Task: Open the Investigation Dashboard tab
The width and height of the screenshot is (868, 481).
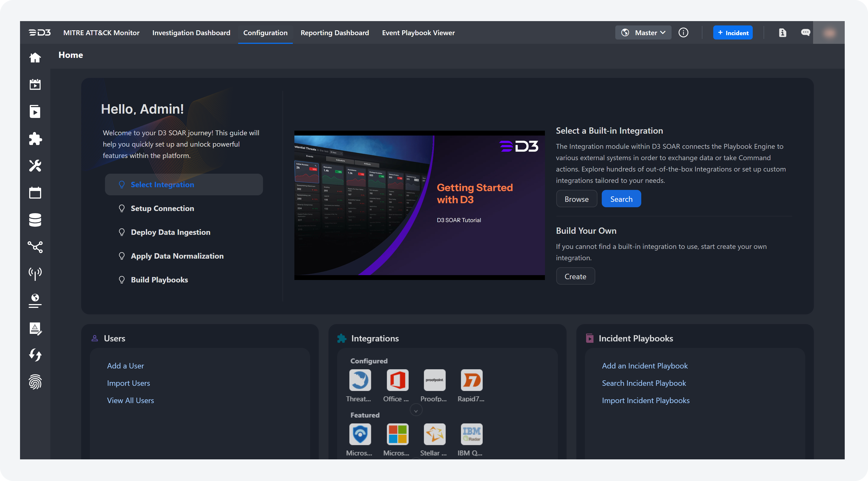Action: [x=191, y=33]
